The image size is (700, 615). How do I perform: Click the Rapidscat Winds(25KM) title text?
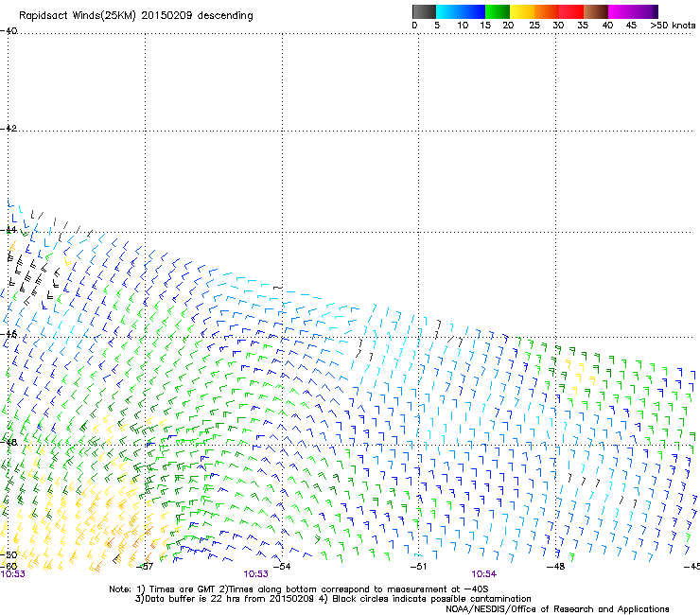tap(135, 16)
